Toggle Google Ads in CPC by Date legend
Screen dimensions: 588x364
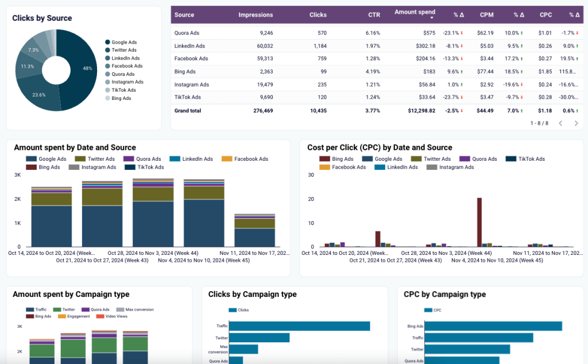[x=382, y=159]
